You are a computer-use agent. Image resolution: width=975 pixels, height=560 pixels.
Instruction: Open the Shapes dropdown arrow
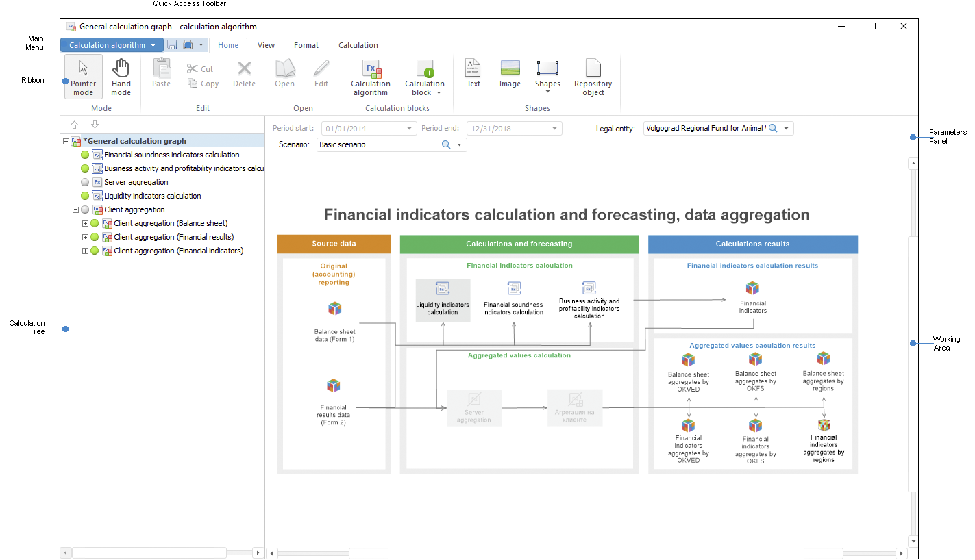547,92
